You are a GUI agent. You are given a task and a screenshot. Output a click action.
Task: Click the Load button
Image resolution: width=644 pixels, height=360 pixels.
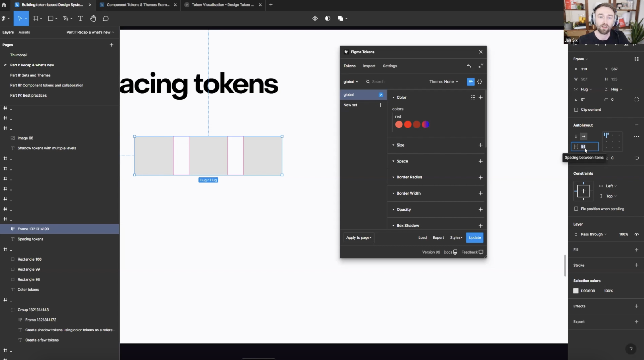coord(422,237)
